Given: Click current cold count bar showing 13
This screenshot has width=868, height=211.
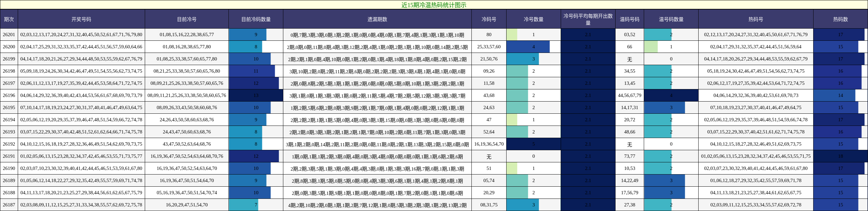Looking at the screenshot, I should 256,95.
